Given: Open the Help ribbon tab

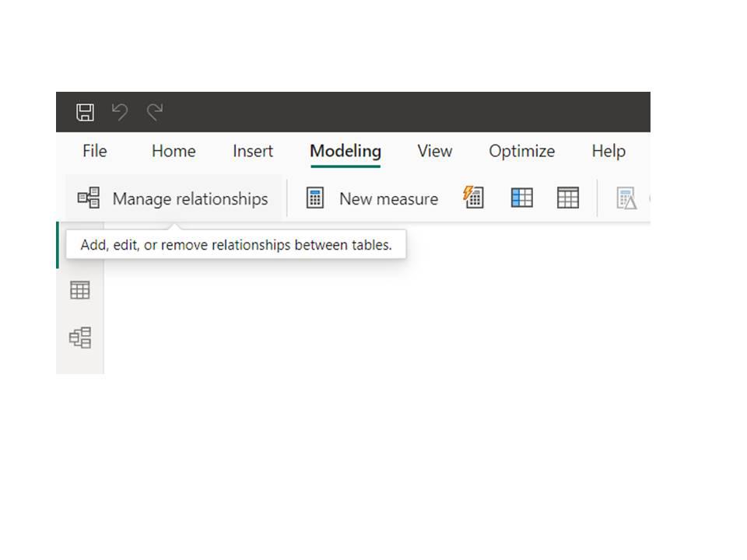Looking at the screenshot, I should click(608, 151).
